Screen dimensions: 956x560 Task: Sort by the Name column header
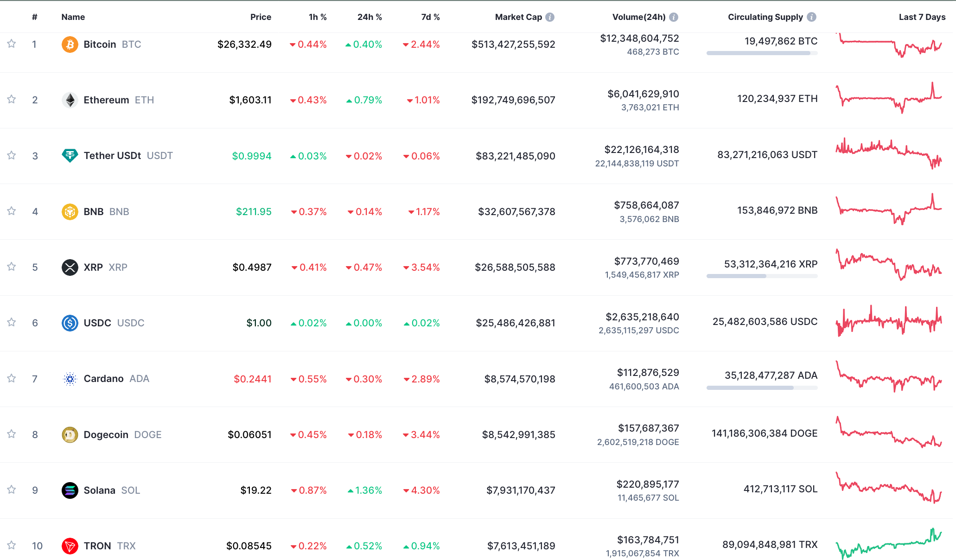click(73, 17)
